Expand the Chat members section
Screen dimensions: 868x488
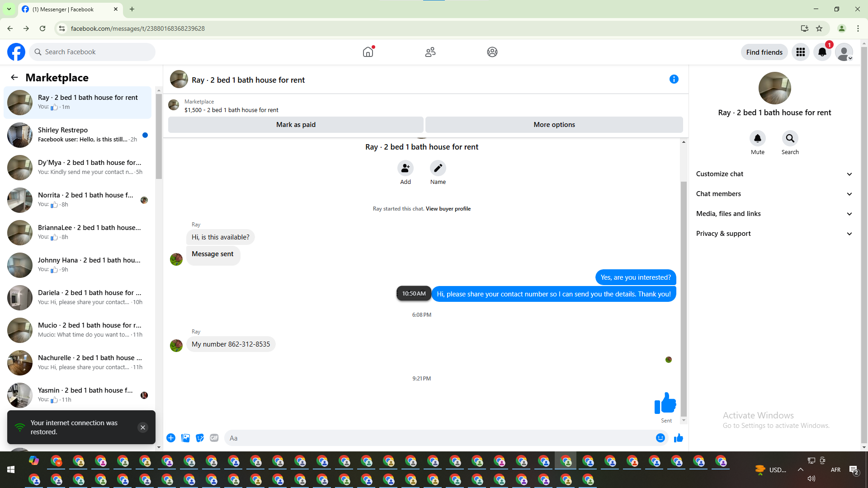coord(774,194)
